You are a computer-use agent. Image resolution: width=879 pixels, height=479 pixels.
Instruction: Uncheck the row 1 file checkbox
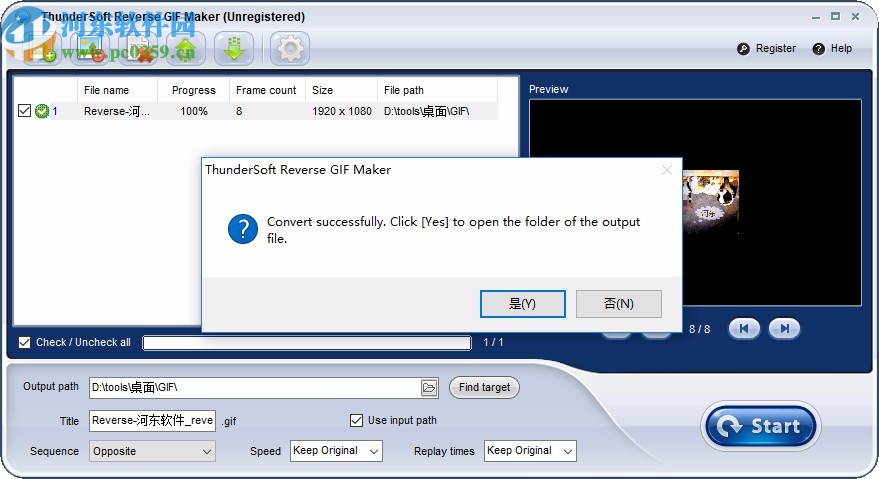24,110
